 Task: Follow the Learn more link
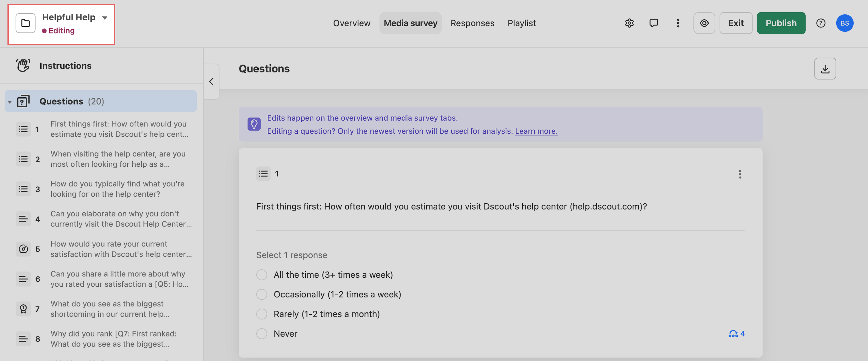(536, 131)
